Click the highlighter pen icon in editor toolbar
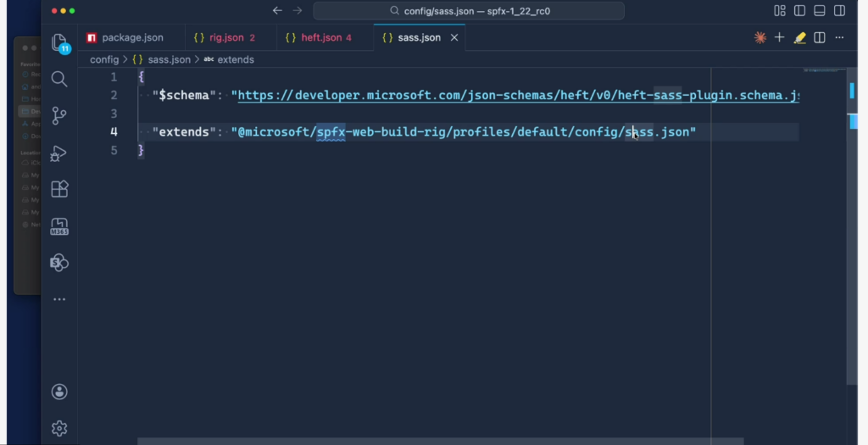This screenshot has width=868, height=445. click(x=799, y=38)
